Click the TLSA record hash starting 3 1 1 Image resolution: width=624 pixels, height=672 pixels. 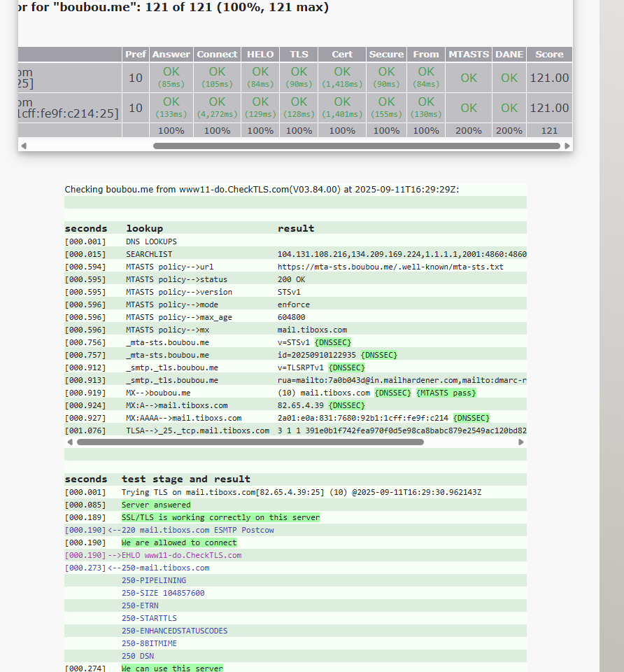[402, 430]
